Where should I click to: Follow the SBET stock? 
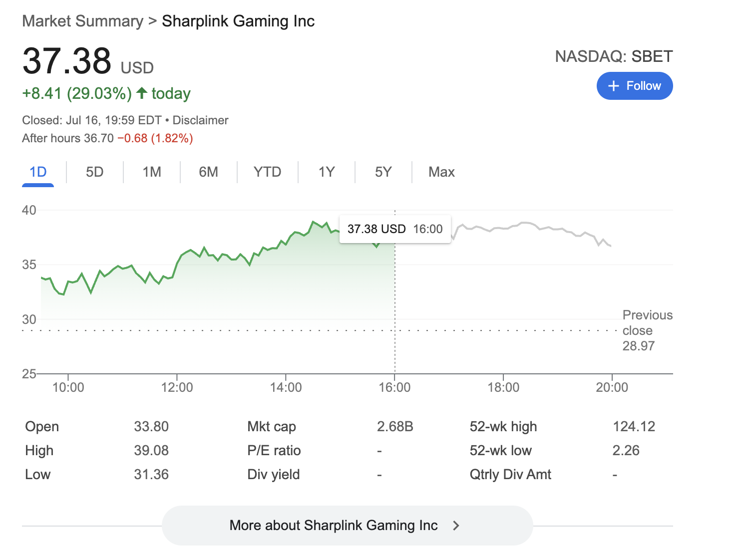pyautogui.click(x=634, y=86)
